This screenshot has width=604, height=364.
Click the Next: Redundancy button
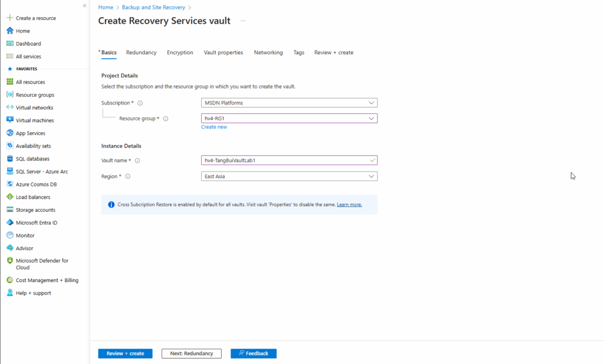(x=192, y=353)
